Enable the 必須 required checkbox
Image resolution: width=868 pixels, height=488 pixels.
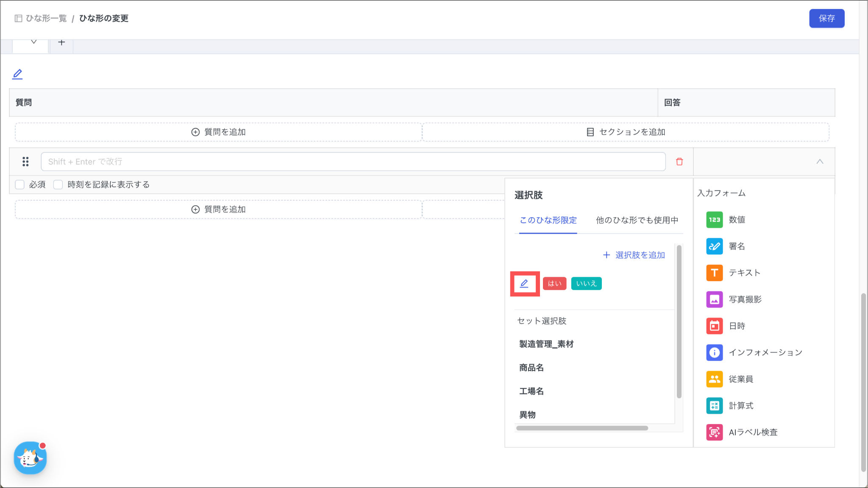[20, 184]
